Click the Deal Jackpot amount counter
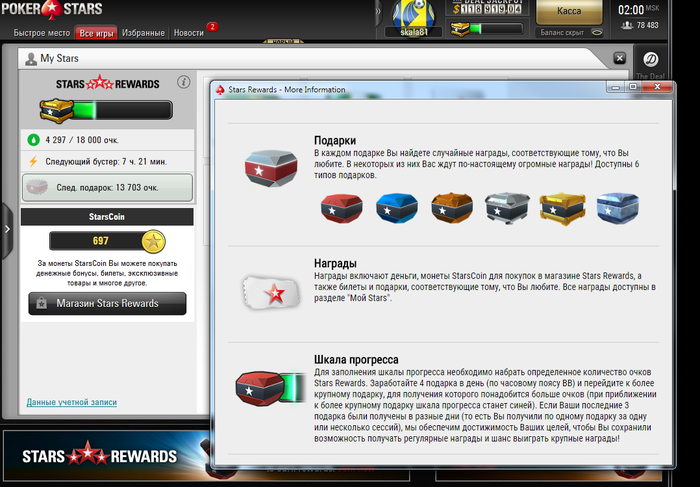Screen dimensions: 700x487 tap(487, 8)
